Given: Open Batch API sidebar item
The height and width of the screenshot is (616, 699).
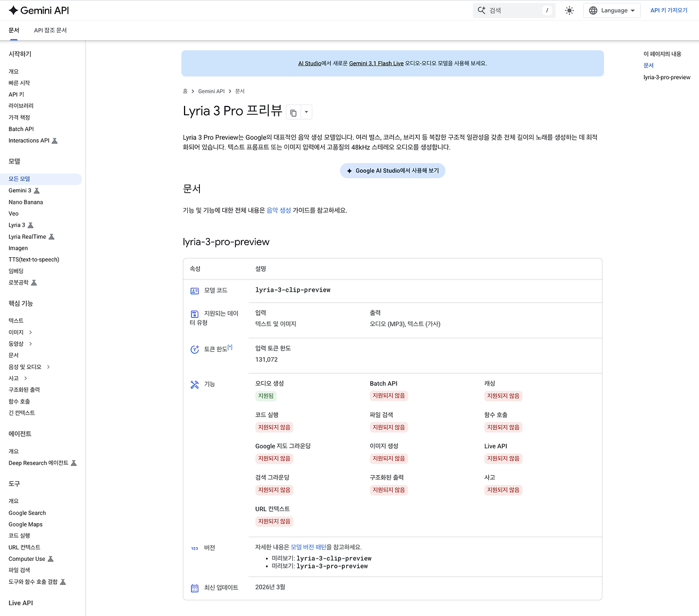Looking at the screenshot, I should 21,129.
